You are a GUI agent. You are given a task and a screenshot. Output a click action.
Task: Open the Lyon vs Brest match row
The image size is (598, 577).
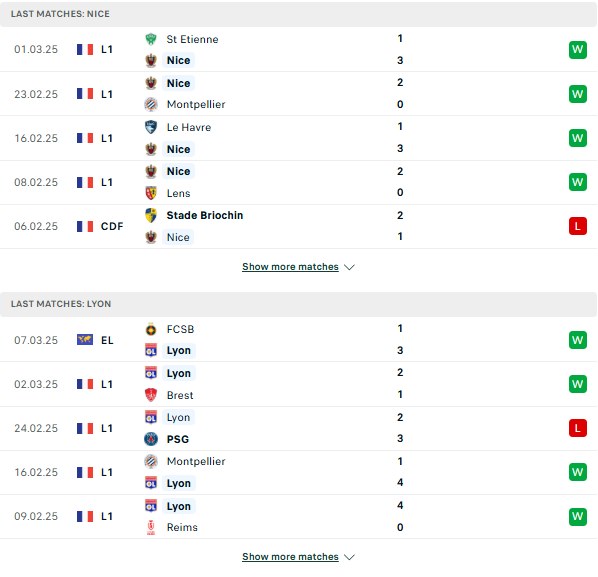coord(299,384)
